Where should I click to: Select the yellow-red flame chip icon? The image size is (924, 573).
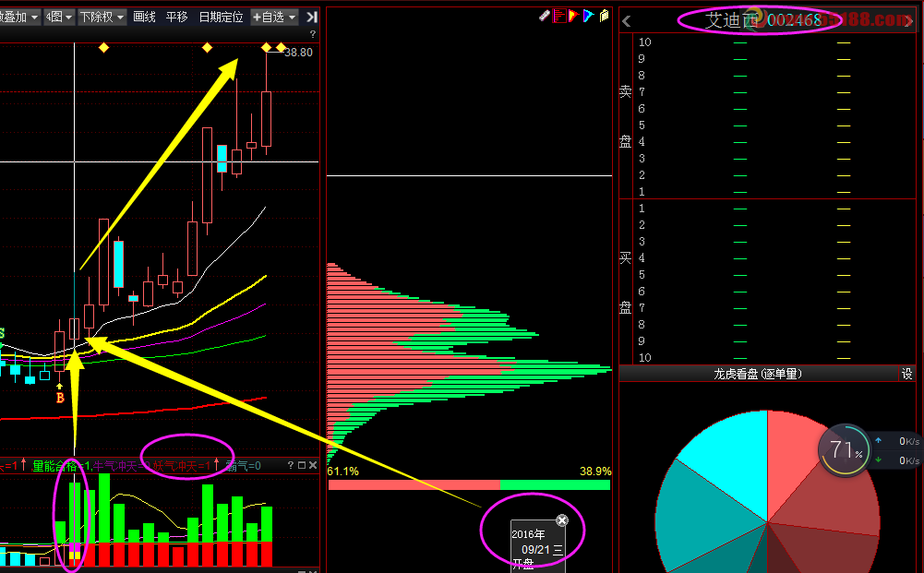click(x=573, y=16)
